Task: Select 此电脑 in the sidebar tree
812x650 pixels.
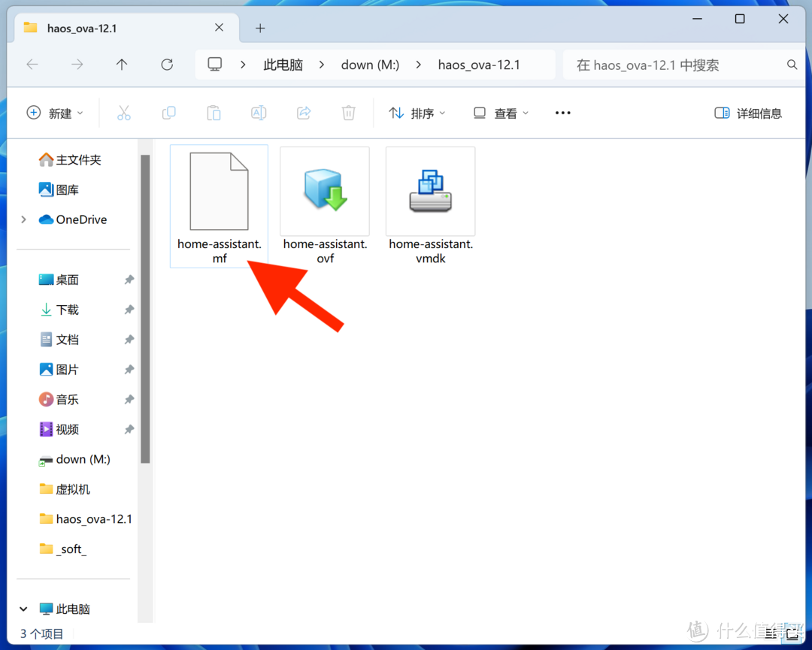Action: coord(65,609)
